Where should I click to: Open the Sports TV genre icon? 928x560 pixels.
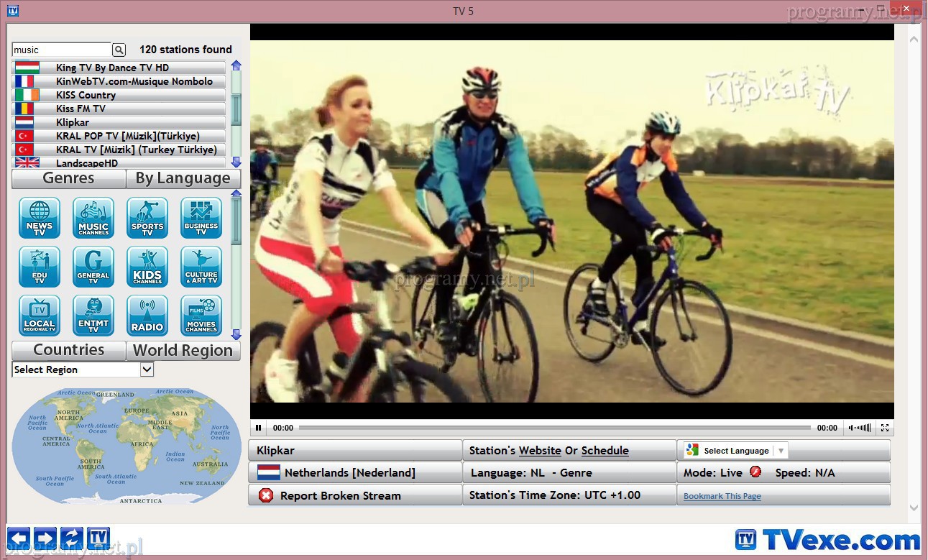[x=147, y=218]
